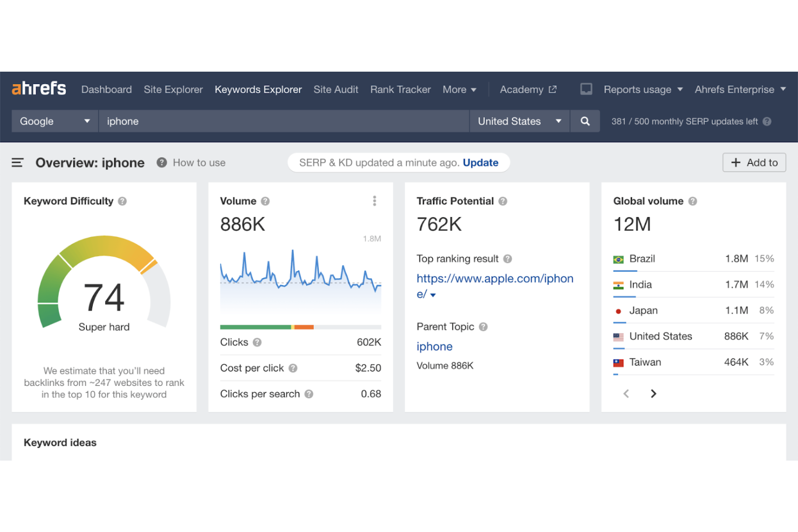The height and width of the screenshot is (532, 798).
Task: Click the Add to button
Action: 754,162
